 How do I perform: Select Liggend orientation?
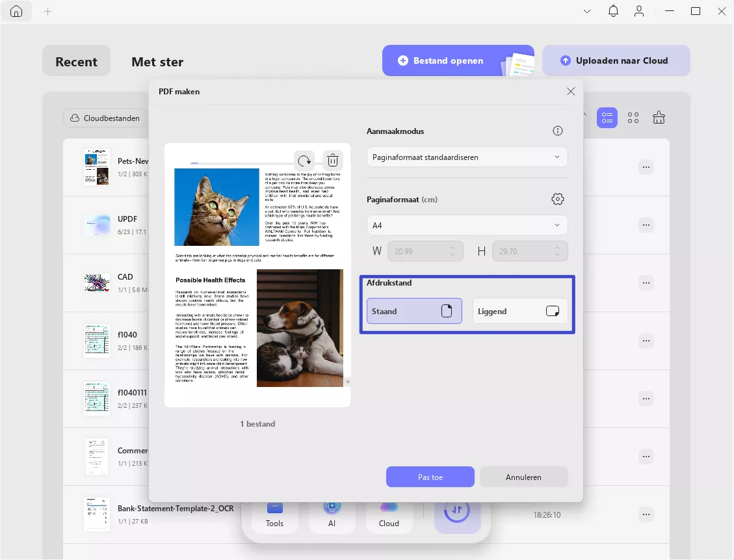520,311
